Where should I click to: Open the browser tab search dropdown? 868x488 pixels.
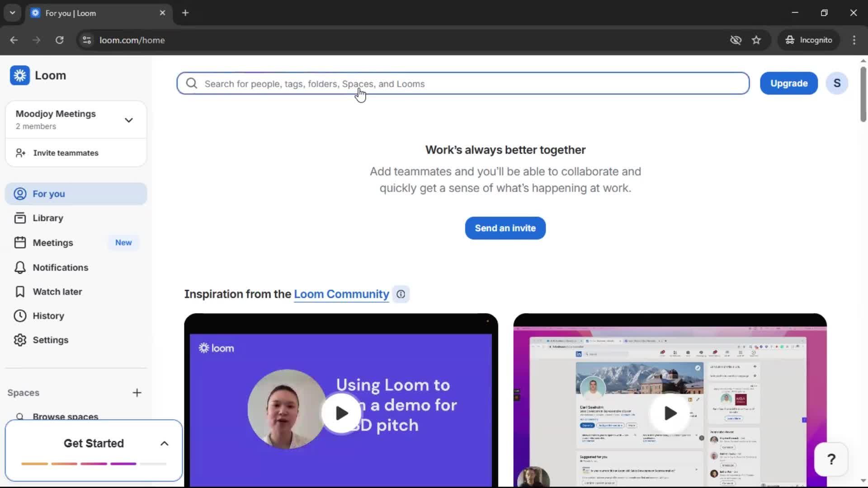pyautogui.click(x=12, y=13)
